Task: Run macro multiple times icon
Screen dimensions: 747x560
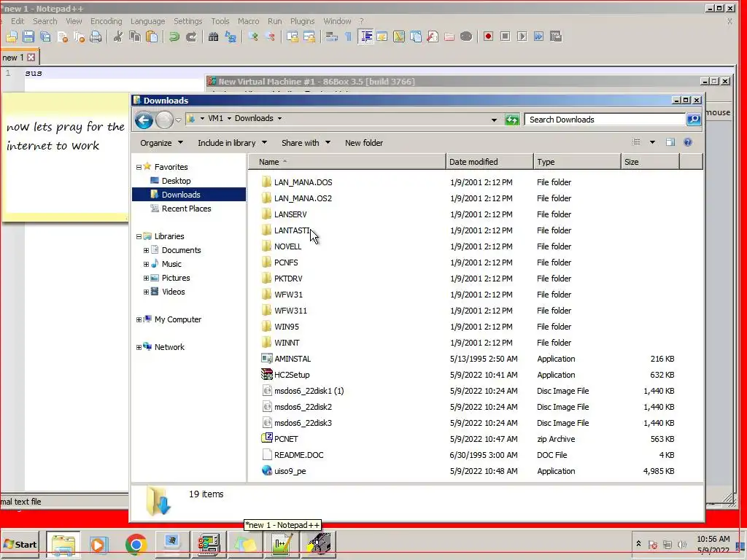Action: [539, 36]
